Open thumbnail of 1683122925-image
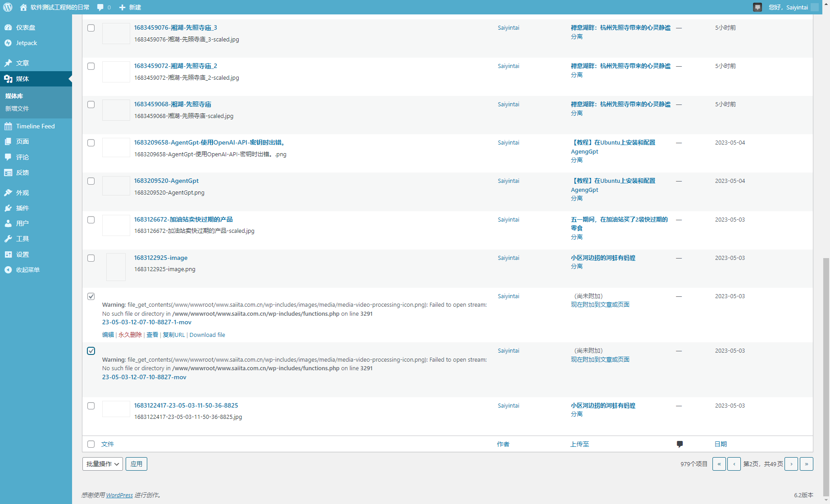 116,267
